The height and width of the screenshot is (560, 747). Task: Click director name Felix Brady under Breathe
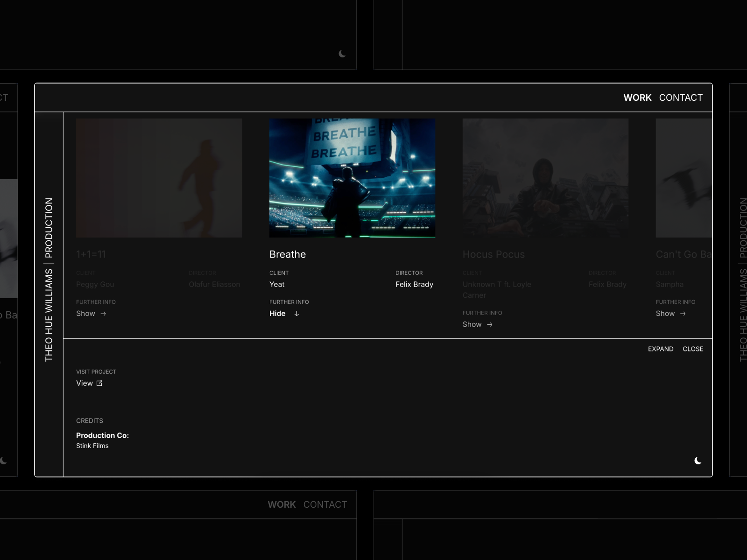414,284
